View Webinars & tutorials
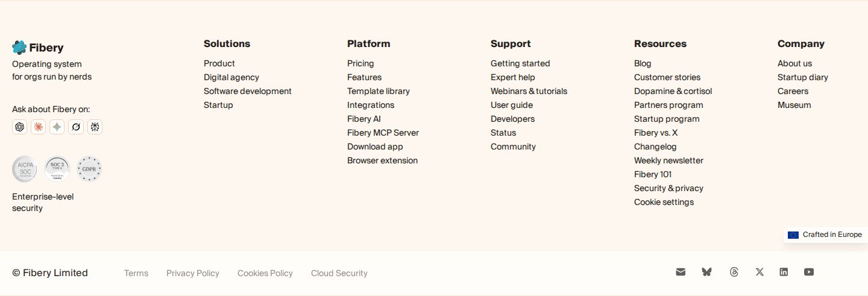Screen dimensions: 868x296 [529, 91]
